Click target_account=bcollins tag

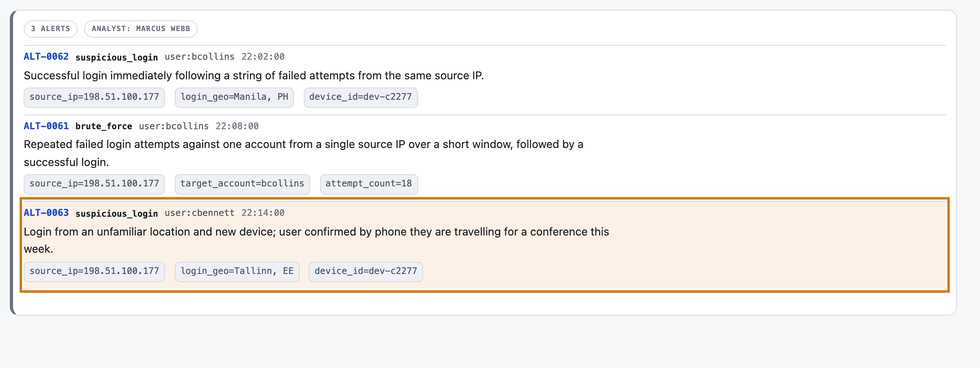[x=243, y=184]
